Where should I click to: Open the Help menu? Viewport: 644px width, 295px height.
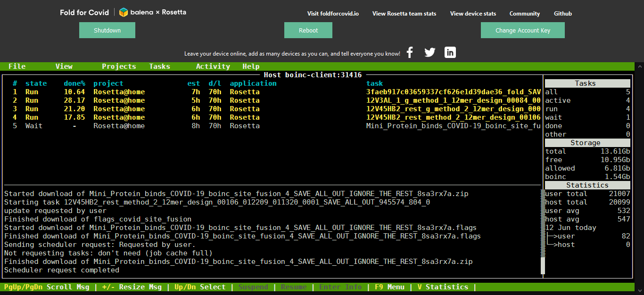point(251,66)
